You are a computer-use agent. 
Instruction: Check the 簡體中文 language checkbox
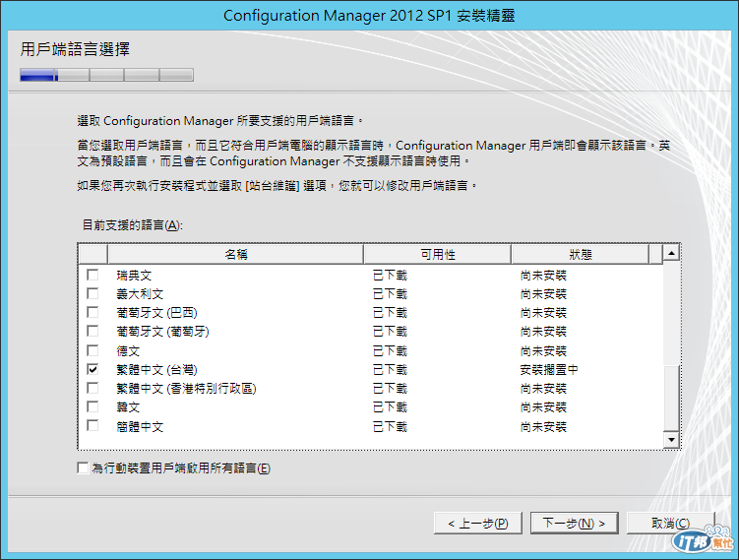click(92, 426)
